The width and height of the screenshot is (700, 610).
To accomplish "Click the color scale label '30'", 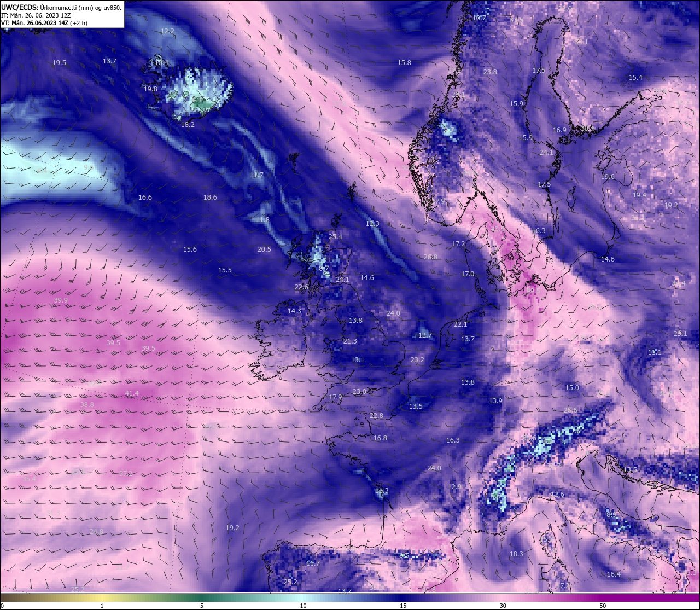I will tap(503, 606).
